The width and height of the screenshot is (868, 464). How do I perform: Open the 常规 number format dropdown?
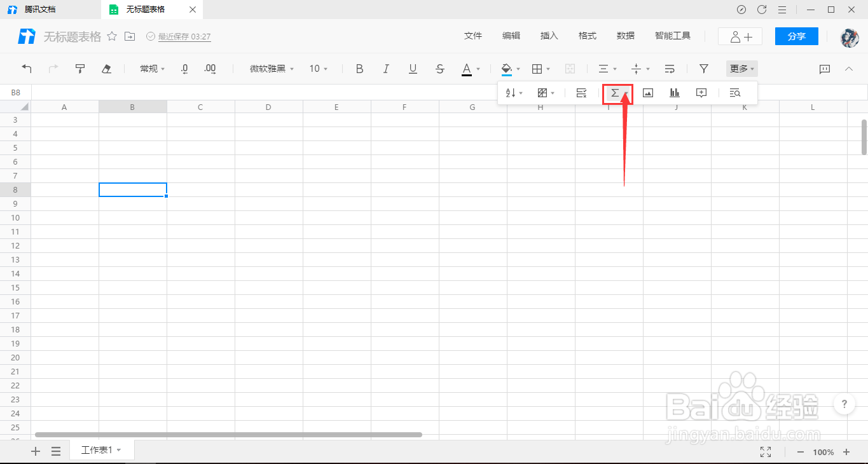pos(153,69)
